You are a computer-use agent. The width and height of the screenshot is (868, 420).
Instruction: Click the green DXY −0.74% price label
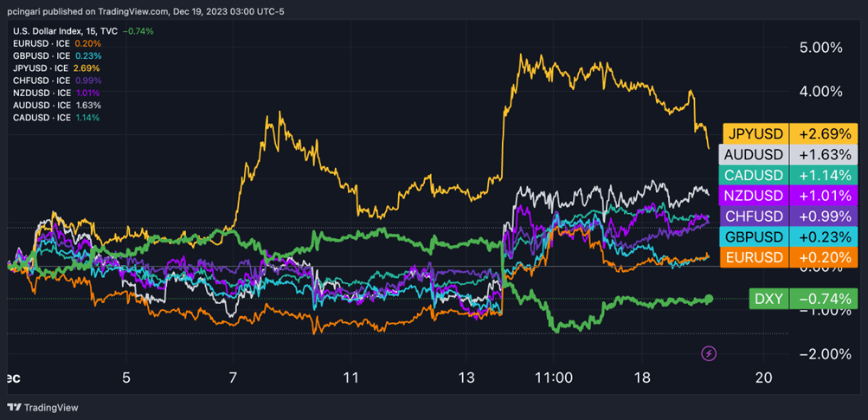pyautogui.click(x=801, y=299)
